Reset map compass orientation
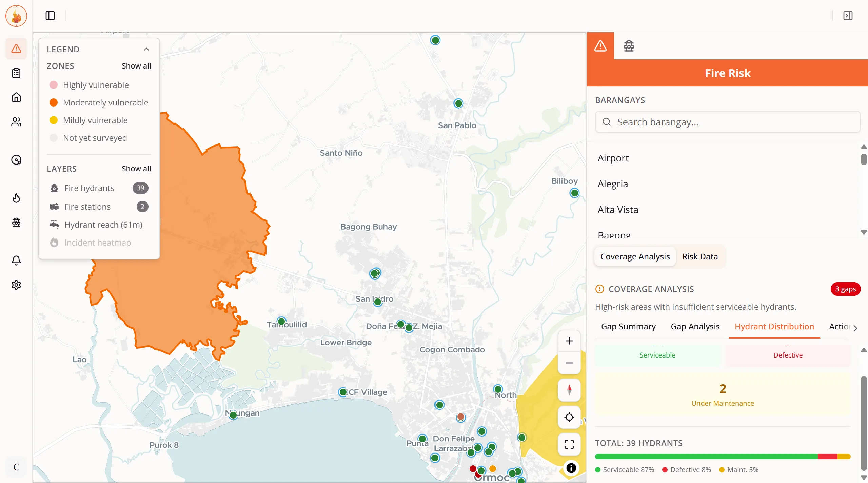The image size is (868, 483). 569,390
